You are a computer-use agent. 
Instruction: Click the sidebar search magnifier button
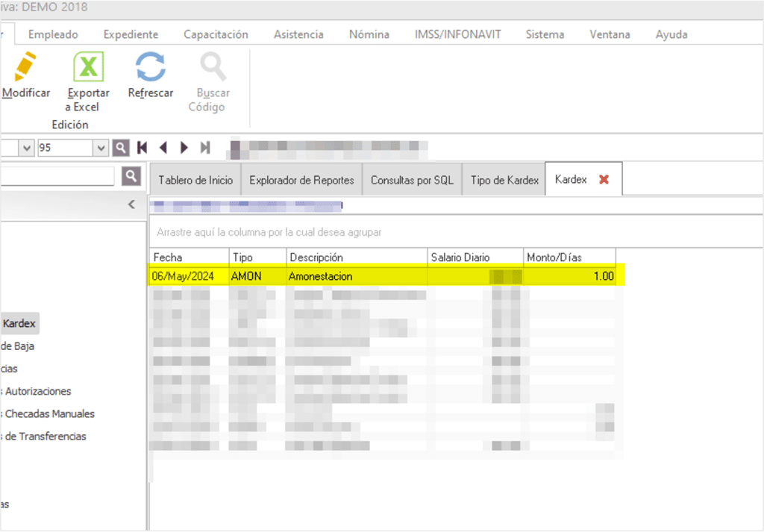[x=131, y=176]
